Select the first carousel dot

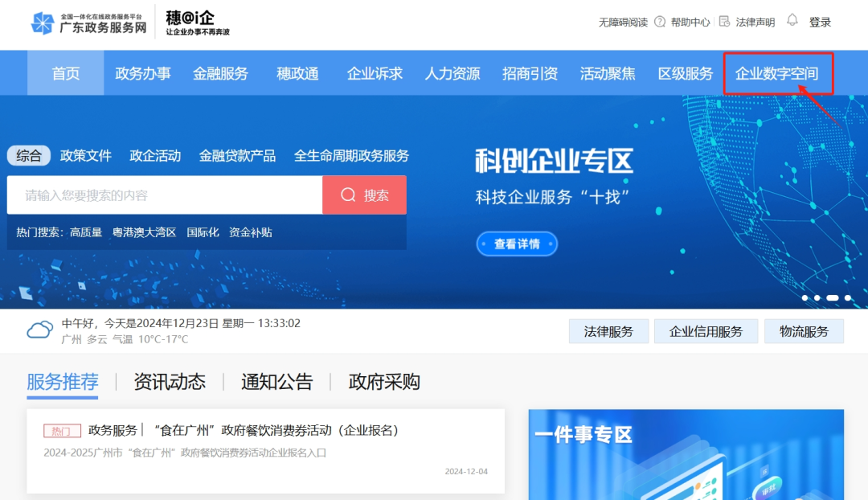tap(805, 298)
